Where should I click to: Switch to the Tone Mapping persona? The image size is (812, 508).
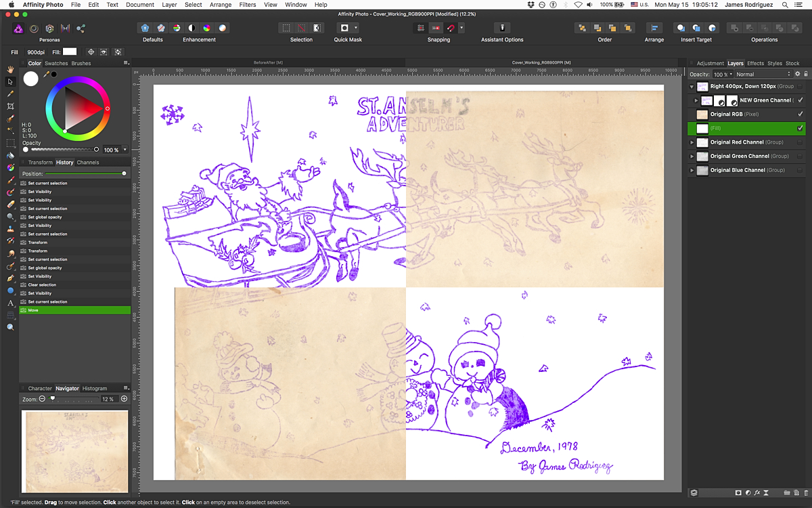[x=65, y=28]
